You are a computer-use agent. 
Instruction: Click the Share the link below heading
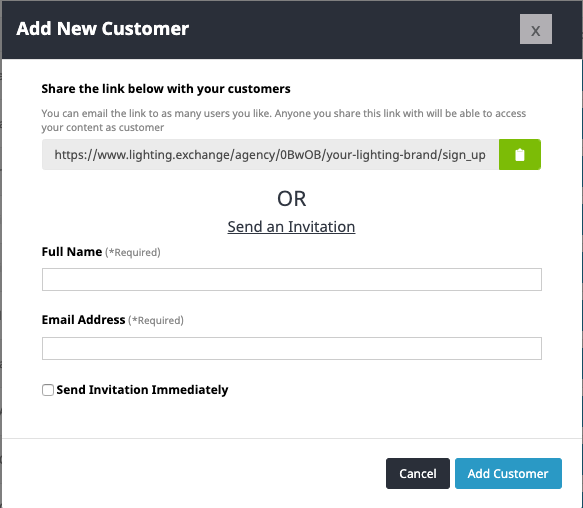point(166,89)
